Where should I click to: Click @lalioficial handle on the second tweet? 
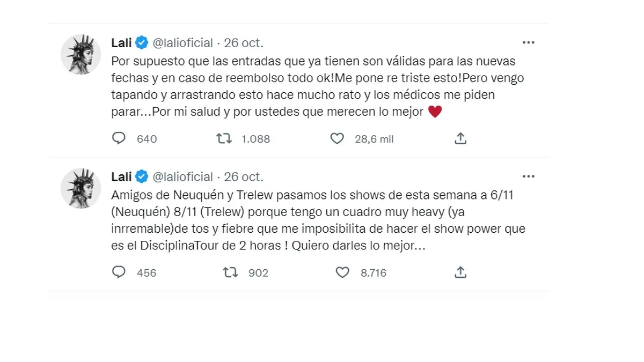183,176
